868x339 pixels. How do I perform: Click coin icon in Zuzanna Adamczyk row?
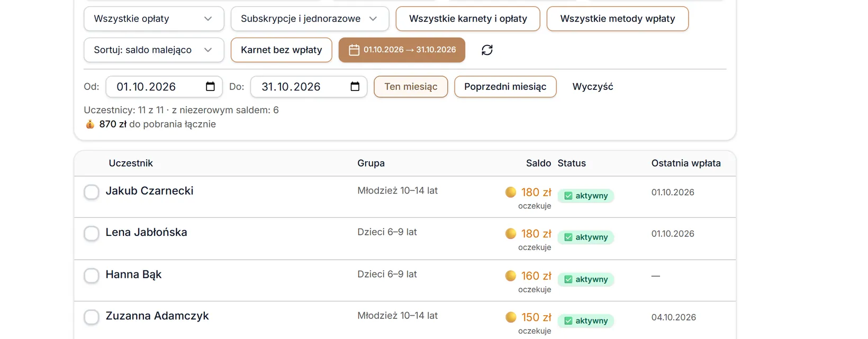(x=511, y=317)
